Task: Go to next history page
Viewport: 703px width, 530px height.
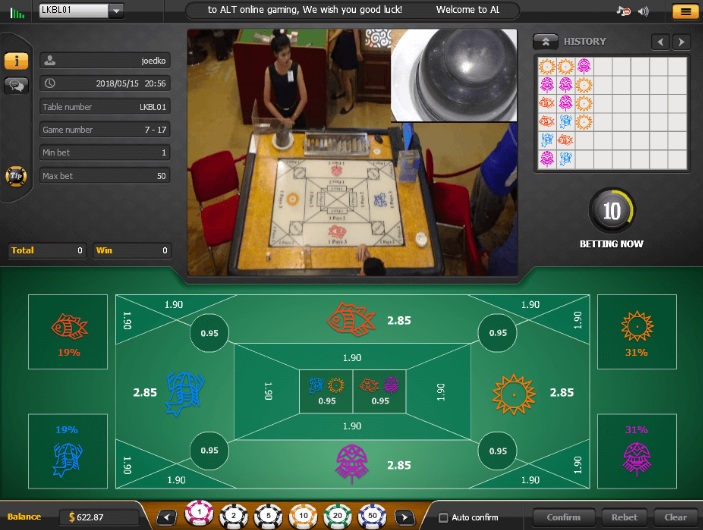Action: pyautogui.click(x=681, y=42)
